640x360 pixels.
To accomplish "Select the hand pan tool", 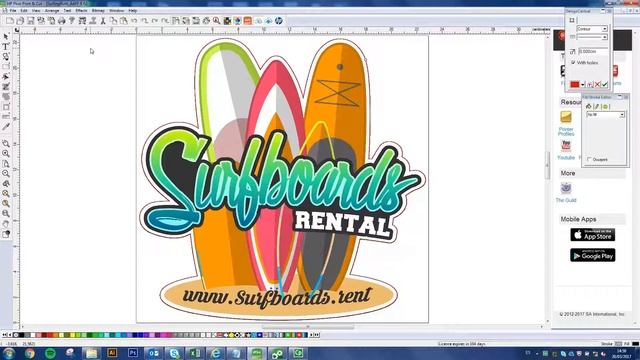I will (6, 224).
